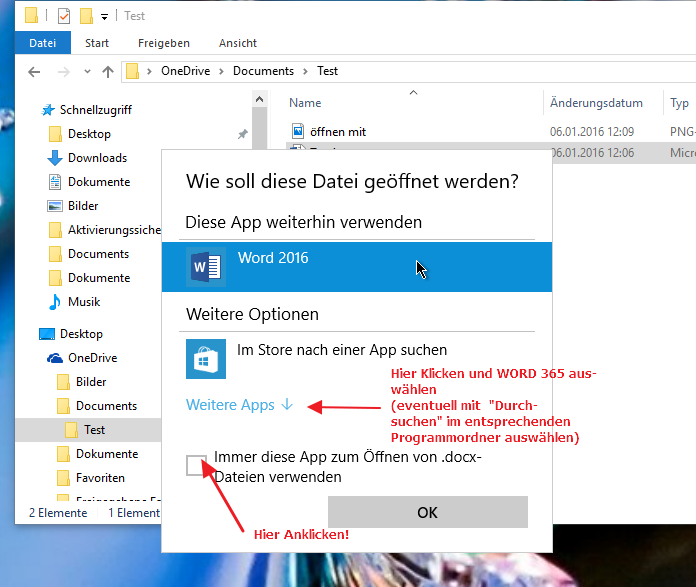
Task: Go forward with the right arrow button
Action: point(64,72)
